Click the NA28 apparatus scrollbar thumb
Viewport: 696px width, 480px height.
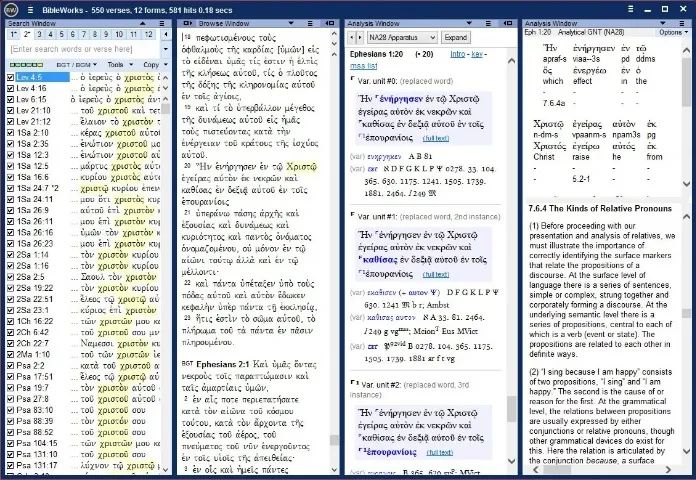[x=511, y=409]
